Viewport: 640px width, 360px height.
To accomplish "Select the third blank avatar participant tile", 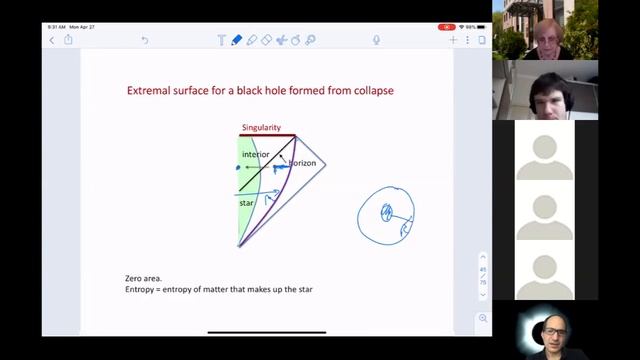I will click(545, 270).
